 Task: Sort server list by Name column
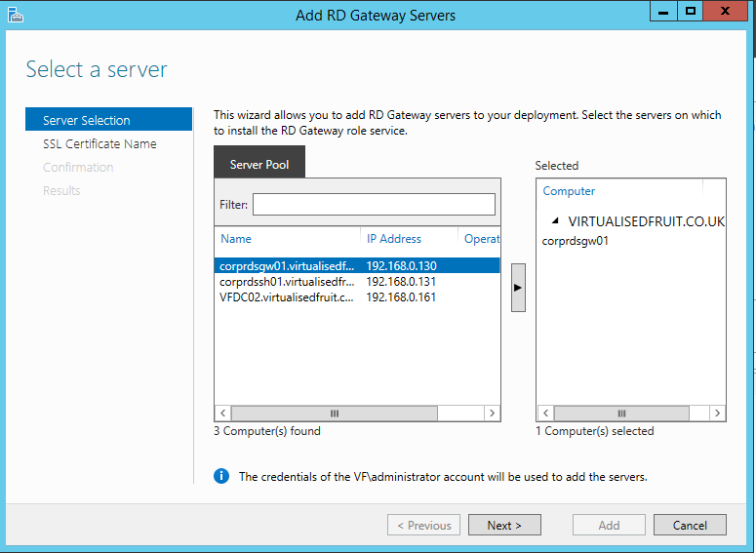coord(287,238)
